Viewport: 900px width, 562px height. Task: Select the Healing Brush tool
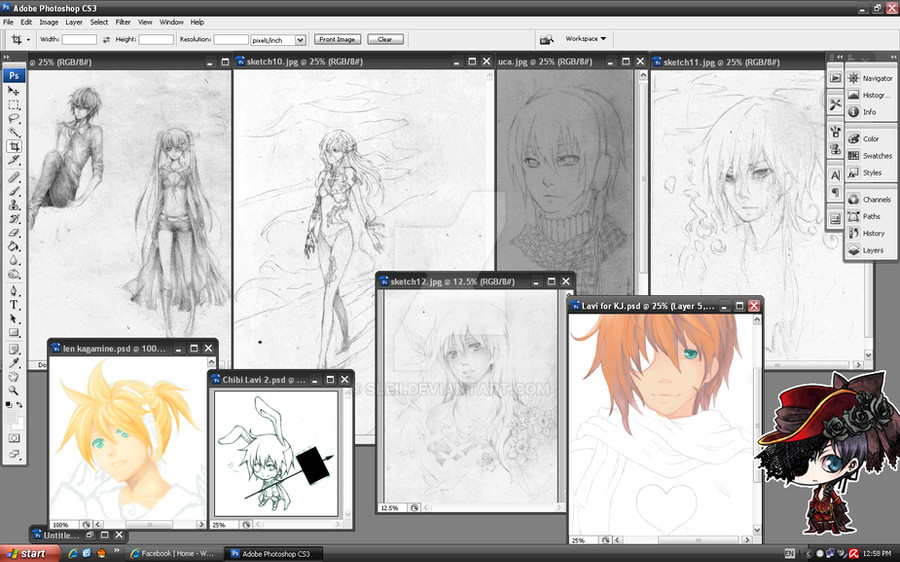click(14, 177)
